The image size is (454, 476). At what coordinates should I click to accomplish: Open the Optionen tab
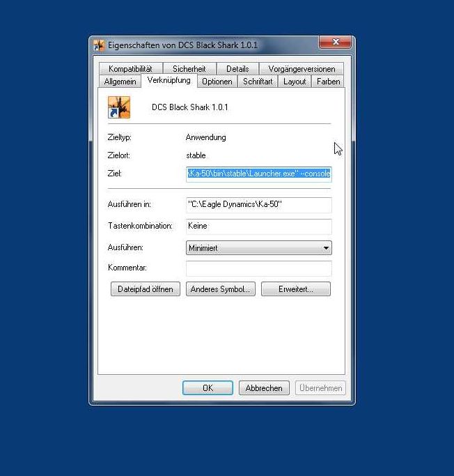click(x=217, y=82)
